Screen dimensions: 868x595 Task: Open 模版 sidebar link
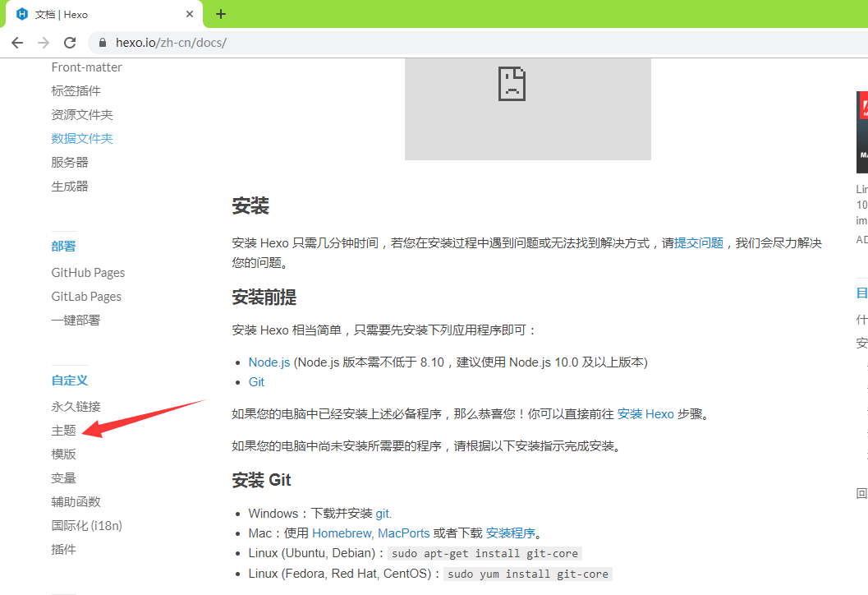click(64, 454)
